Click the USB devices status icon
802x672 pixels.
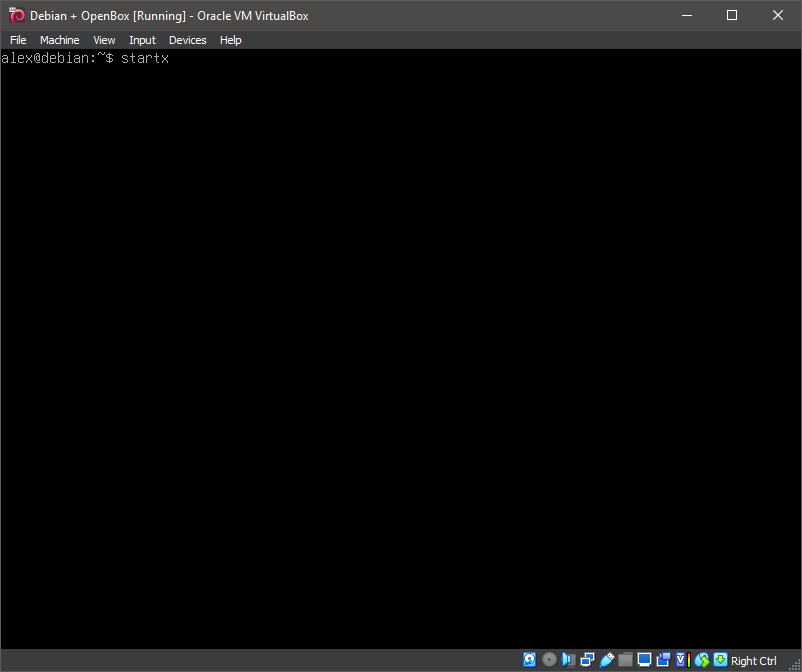pos(606,660)
